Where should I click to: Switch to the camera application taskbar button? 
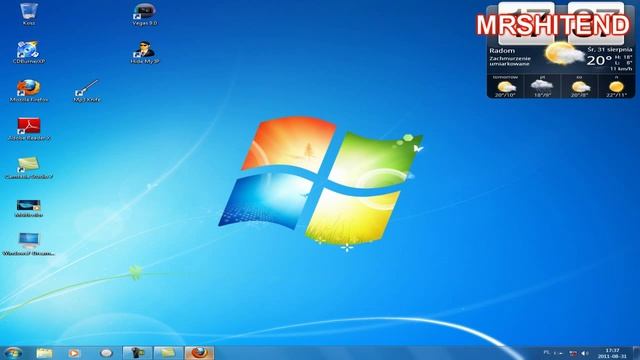point(137,353)
